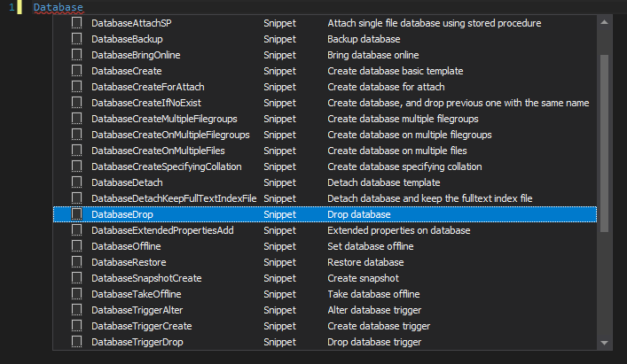627x364 pixels.
Task: Click snippet icon next to DatabaseRestore
Action: pyautogui.click(x=77, y=262)
